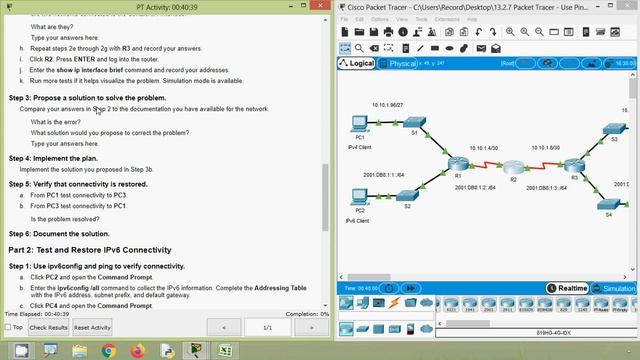Paste using the paste icon
The height and width of the screenshot is (360, 640).
464,32
